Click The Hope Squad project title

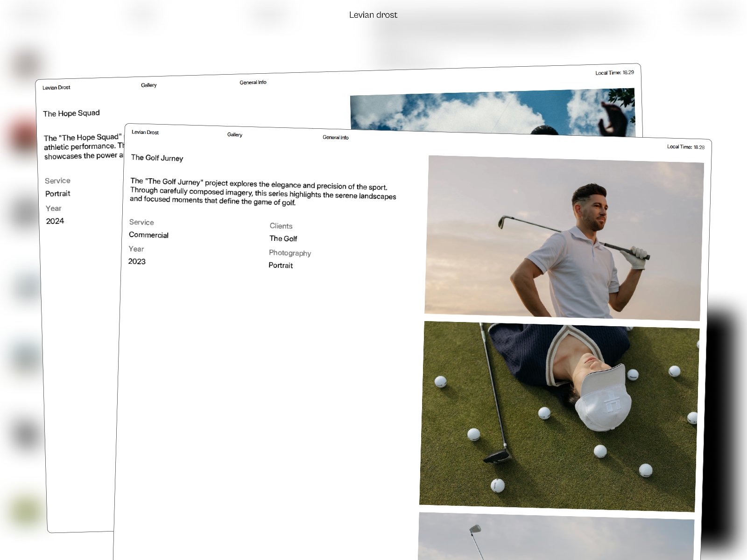(x=71, y=113)
